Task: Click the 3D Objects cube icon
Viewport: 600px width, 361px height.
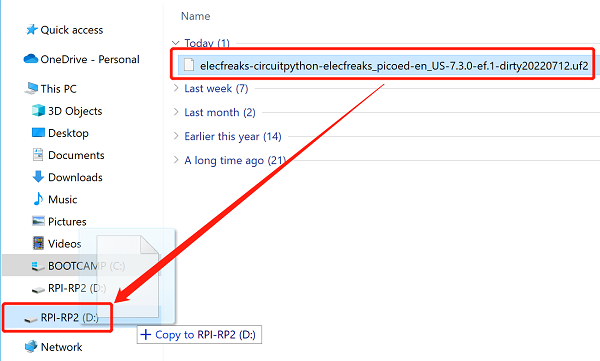Action: pos(38,111)
